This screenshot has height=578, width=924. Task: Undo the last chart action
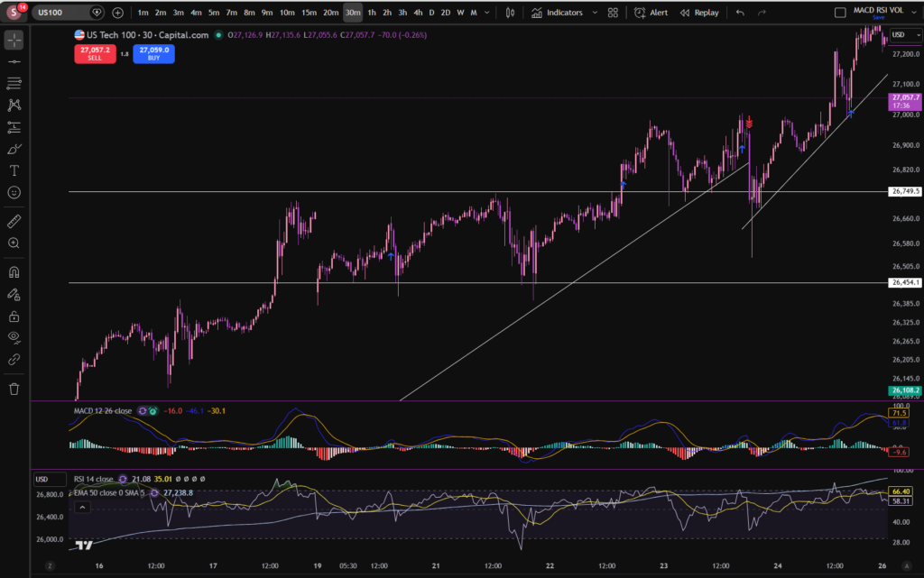pyautogui.click(x=740, y=13)
